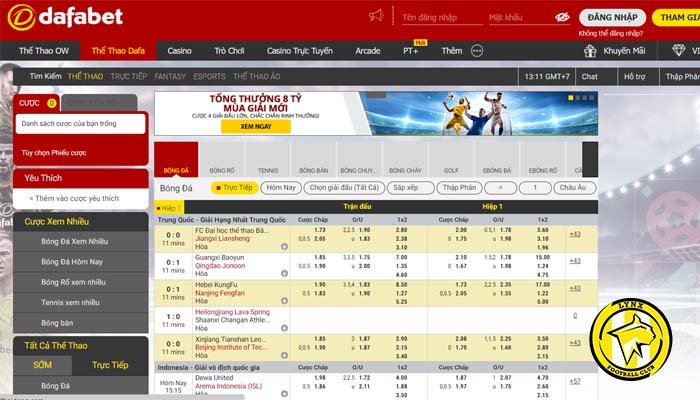The height and width of the screenshot is (400, 700).
Task: Open Chọn giải đấu (Tất Cả) dropdown
Action: coord(344,188)
